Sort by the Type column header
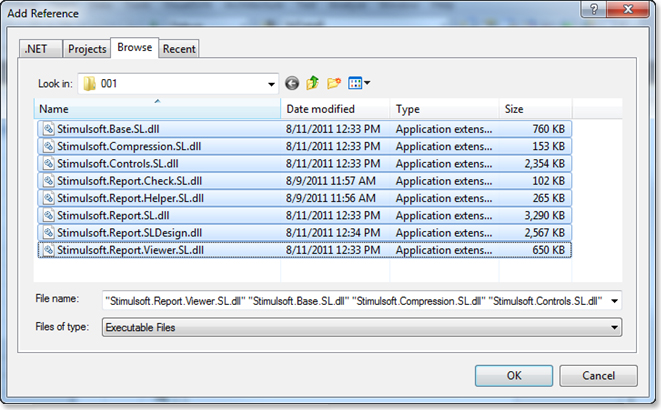This screenshot has height=410, width=661. (444, 109)
